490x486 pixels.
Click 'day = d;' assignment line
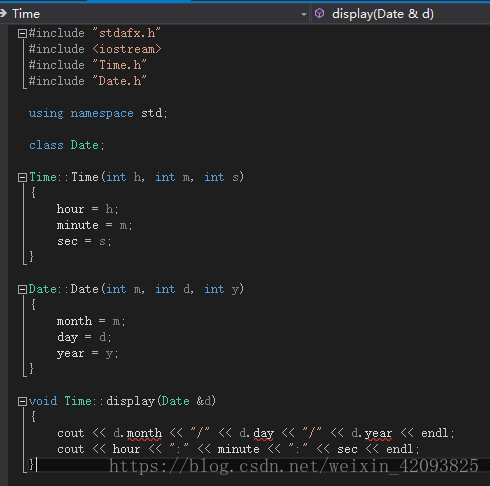pyautogui.click(x=84, y=337)
